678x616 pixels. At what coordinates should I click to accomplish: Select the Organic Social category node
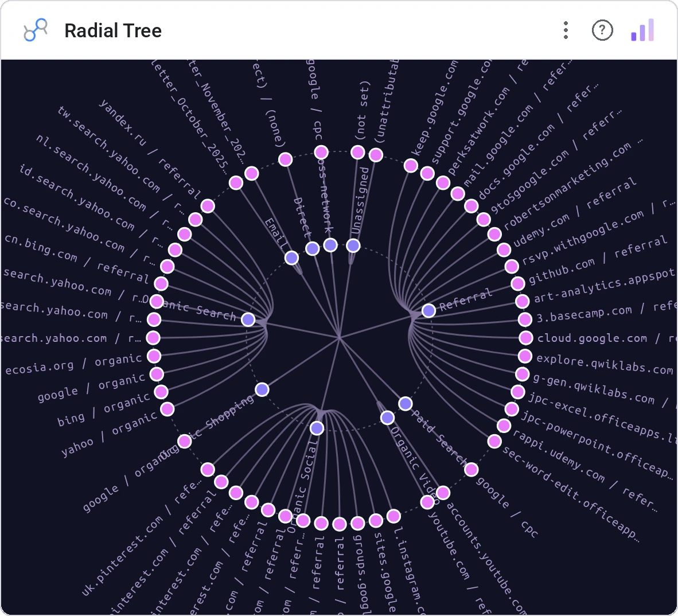[317, 428]
